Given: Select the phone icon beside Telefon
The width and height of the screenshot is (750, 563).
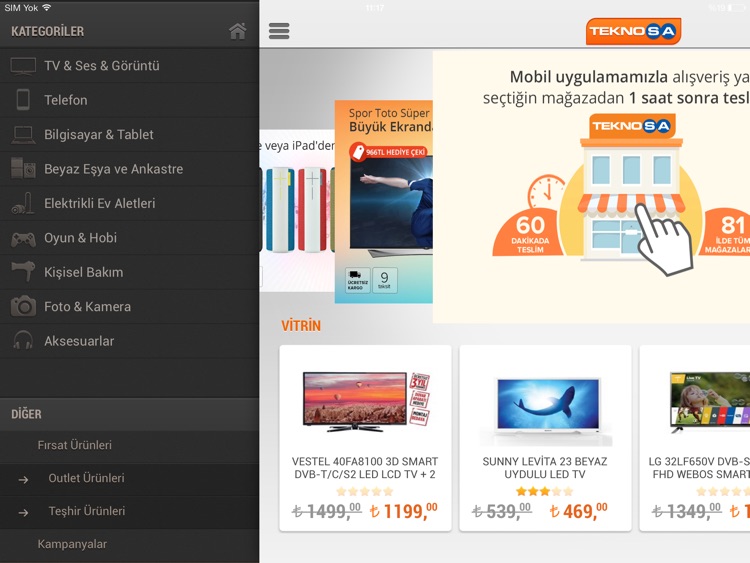Looking at the screenshot, I should coord(23,100).
